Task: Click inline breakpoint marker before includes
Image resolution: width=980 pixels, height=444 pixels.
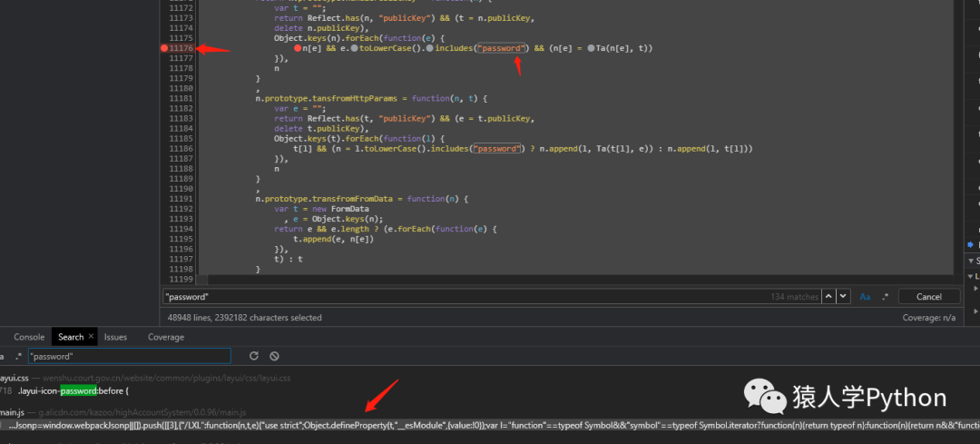Action: (431, 48)
